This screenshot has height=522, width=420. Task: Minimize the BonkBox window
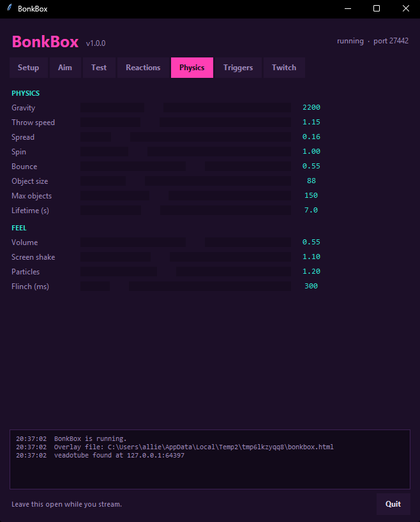point(348,9)
